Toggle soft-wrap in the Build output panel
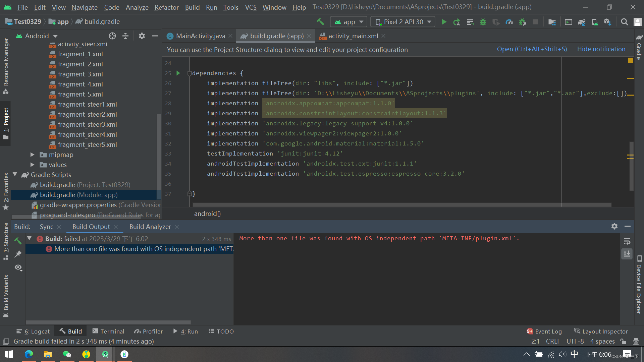644x362 pixels. [627, 241]
